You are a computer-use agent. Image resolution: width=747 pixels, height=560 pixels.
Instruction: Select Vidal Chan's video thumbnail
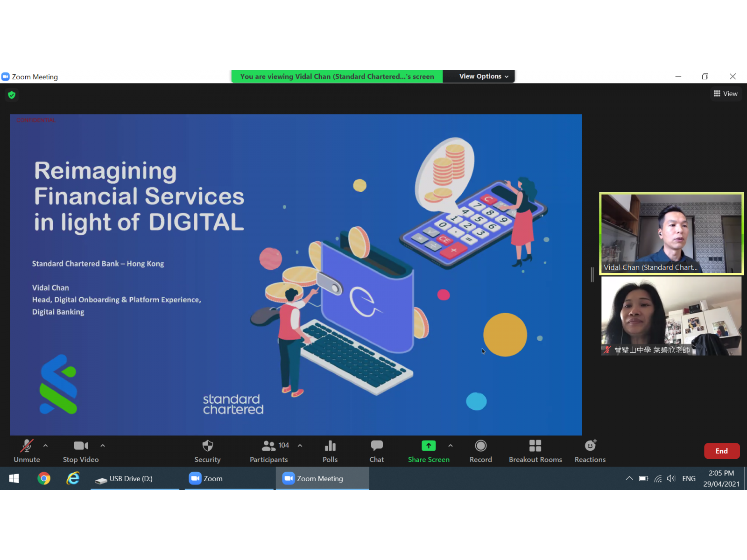[x=671, y=233]
